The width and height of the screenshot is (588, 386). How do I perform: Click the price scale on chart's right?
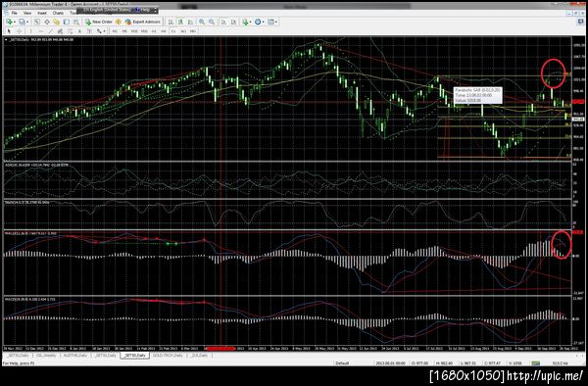pos(578,99)
